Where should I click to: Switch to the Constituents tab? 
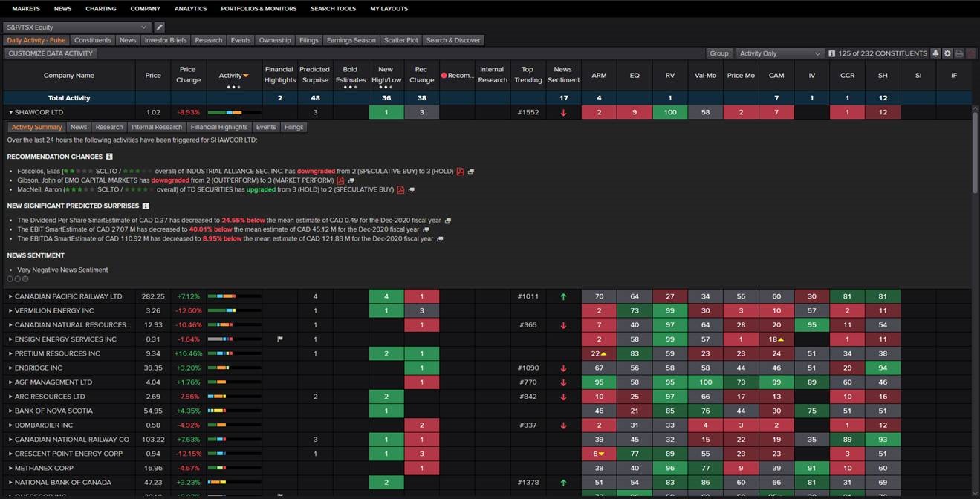point(92,40)
